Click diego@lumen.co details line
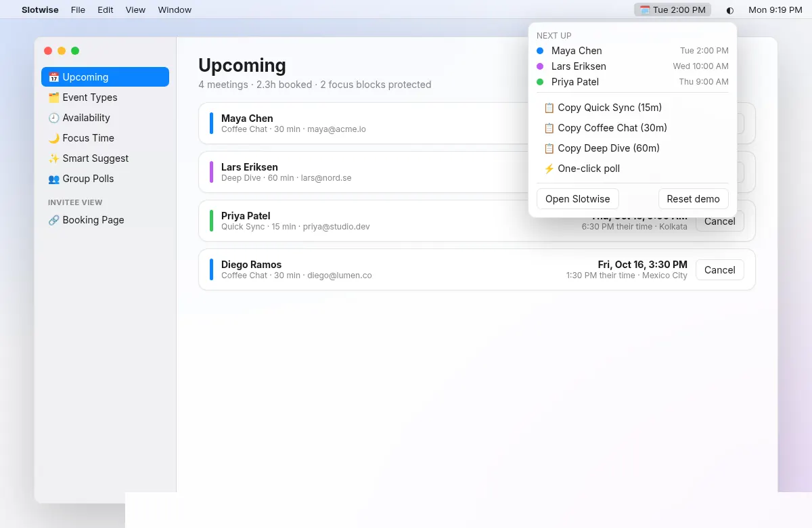Viewport: 812px width, 528px height. pos(296,276)
